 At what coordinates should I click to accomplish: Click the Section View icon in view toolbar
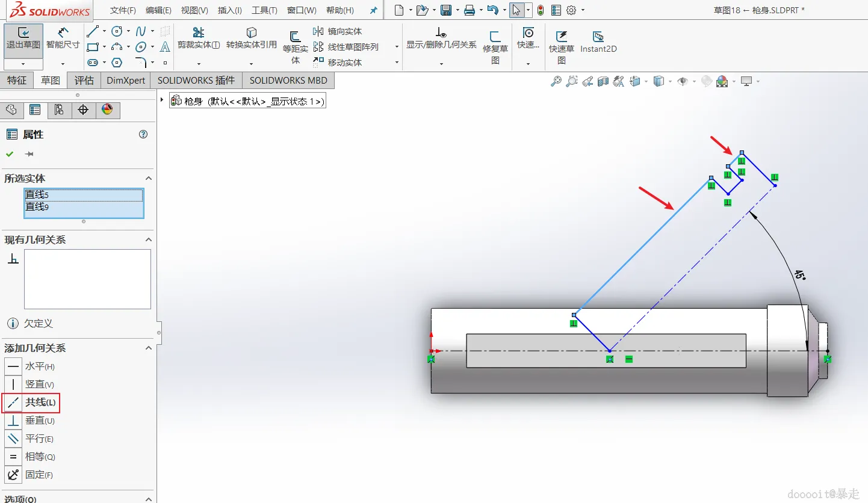click(603, 81)
